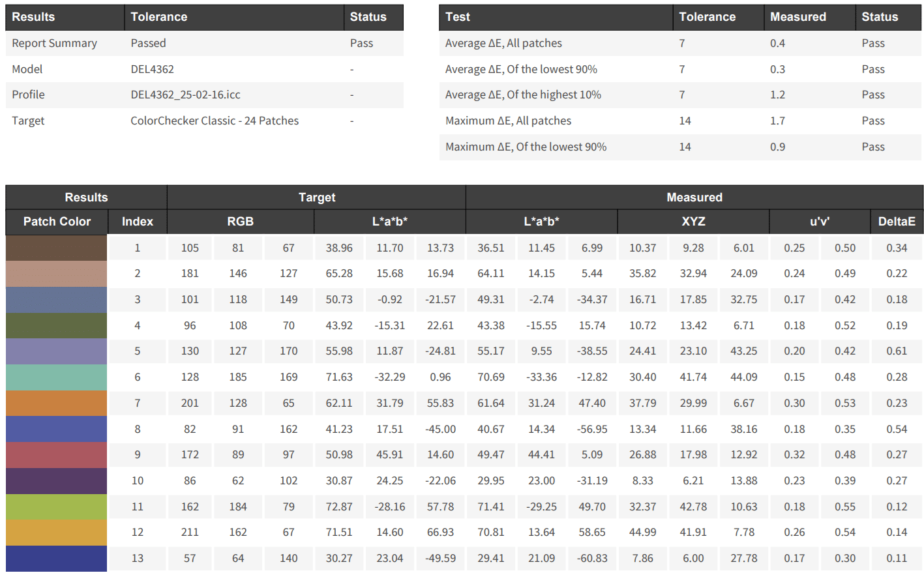Viewport: 924px width, 573px height.
Task: Click the dark purple patch swatch in row 10
Action: [x=56, y=481]
